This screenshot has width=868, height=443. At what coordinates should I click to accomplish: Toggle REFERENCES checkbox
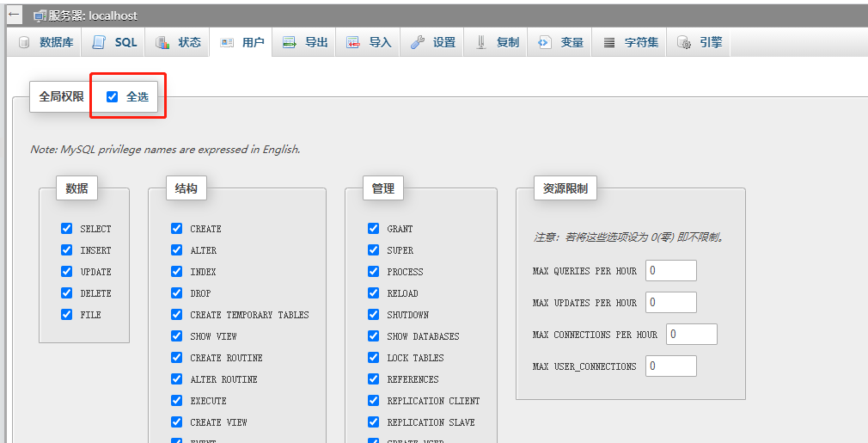[374, 378]
